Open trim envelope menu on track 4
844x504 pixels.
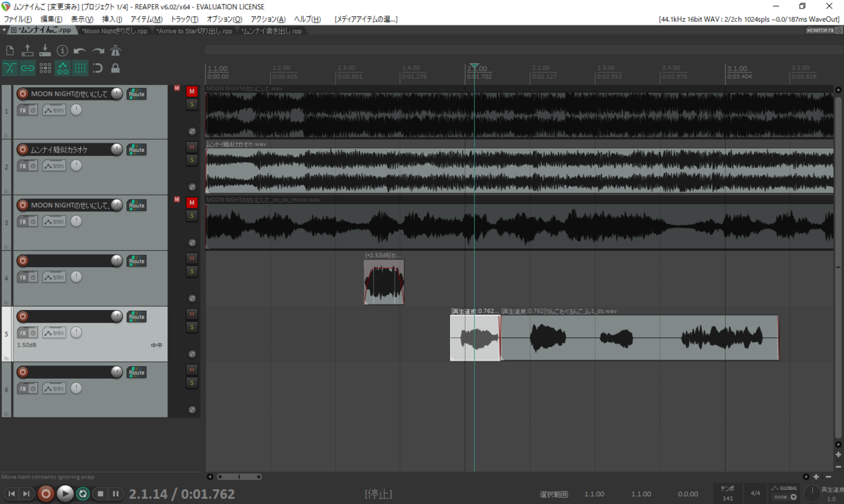54,277
